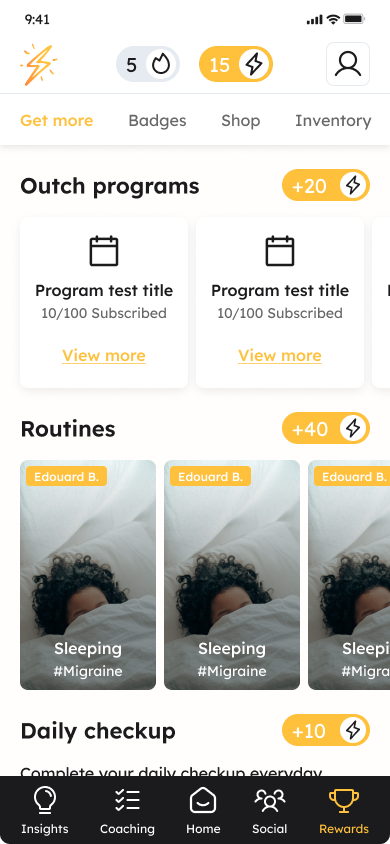Click View more on second program card

pos(280,356)
